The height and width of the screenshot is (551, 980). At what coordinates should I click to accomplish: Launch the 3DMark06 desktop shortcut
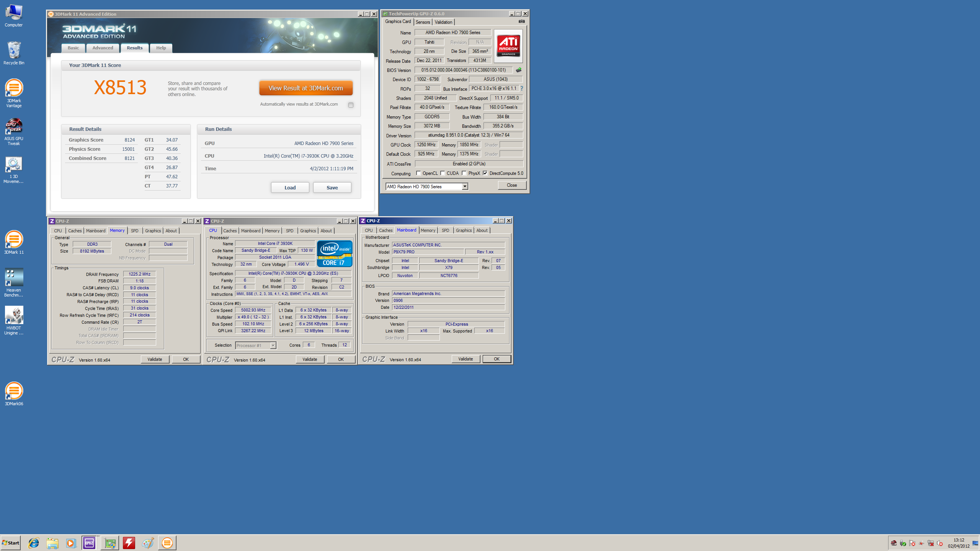[14, 394]
